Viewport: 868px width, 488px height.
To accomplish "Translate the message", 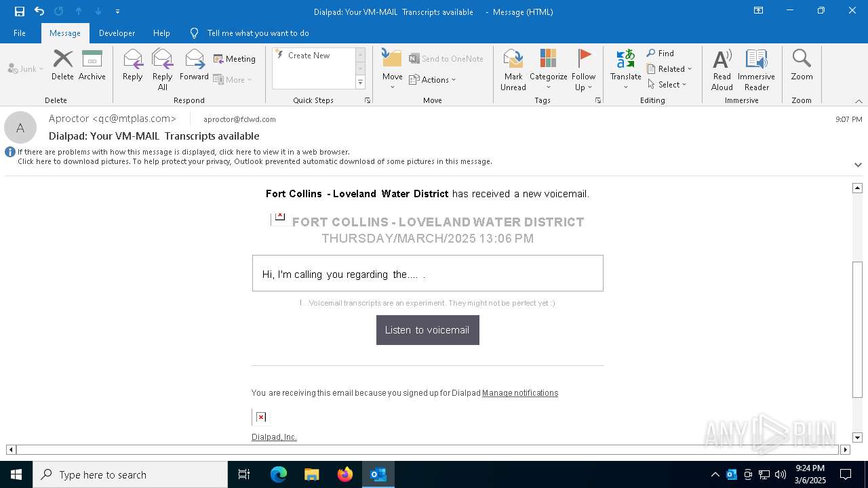I will (x=625, y=70).
